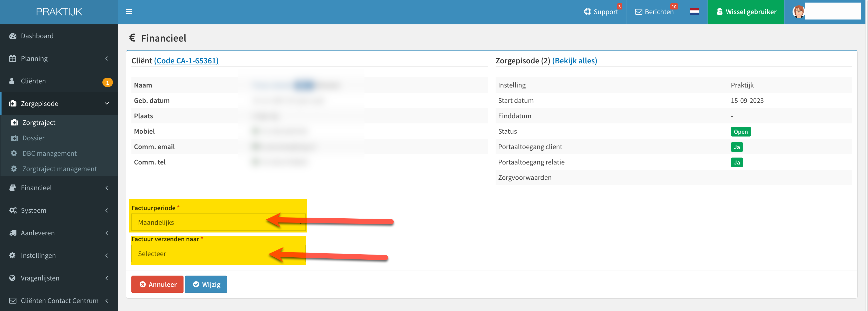
Task: Click the user avatar picture
Action: [x=798, y=12]
